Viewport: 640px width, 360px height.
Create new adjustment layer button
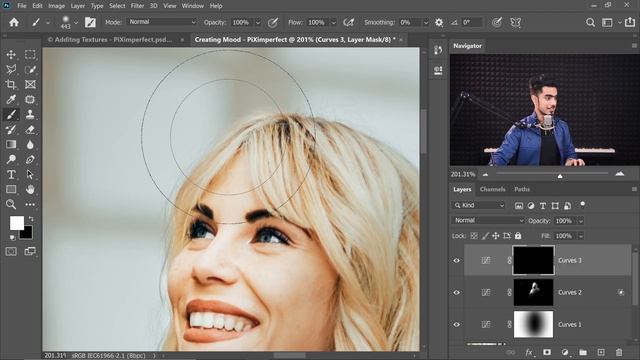(565, 352)
